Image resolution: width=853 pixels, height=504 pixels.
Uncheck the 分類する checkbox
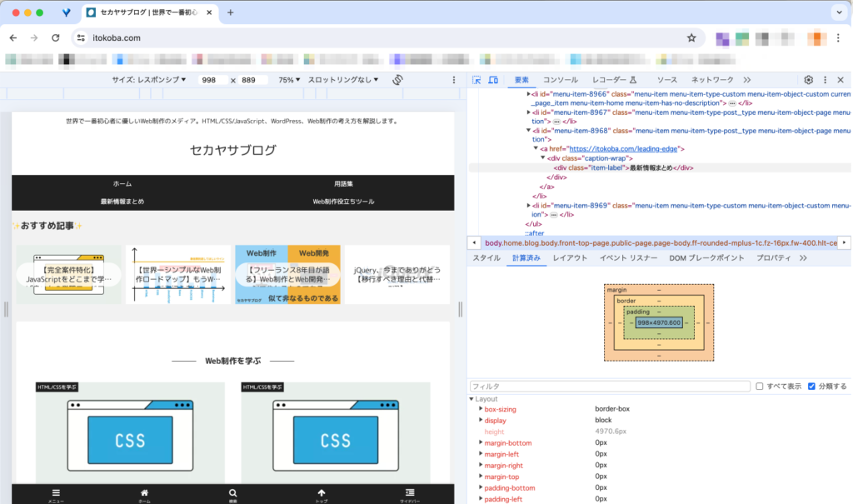[811, 387]
